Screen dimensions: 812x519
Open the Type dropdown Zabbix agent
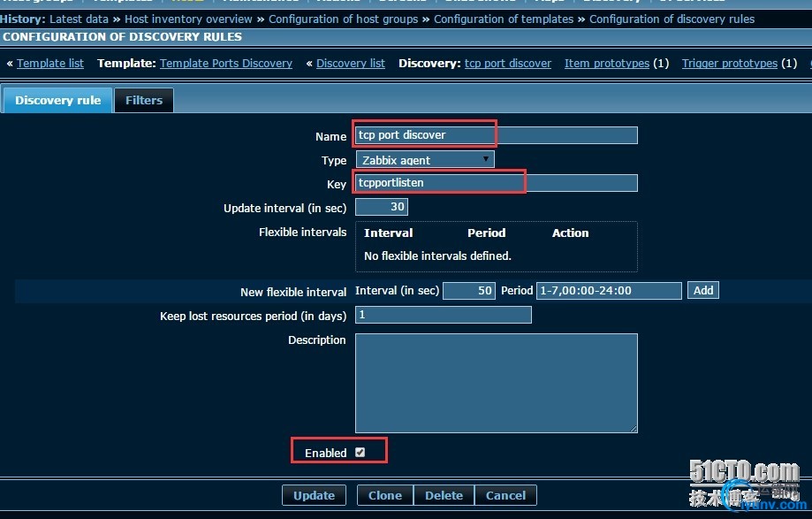coord(425,159)
